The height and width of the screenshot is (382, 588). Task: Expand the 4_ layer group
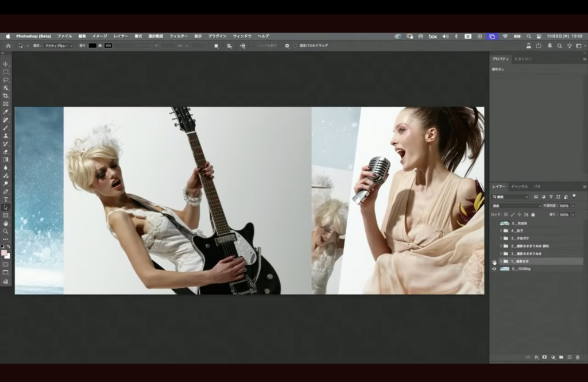click(x=501, y=230)
